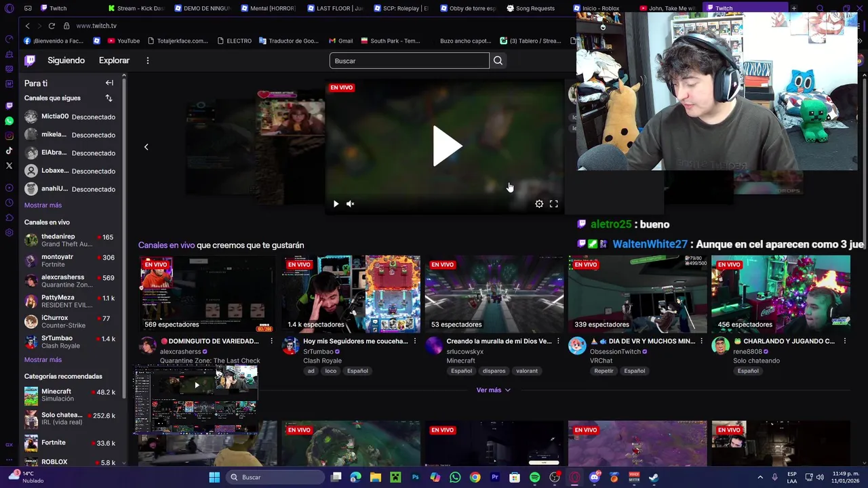
Task: Open South Park bookmark
Action: 391,41
